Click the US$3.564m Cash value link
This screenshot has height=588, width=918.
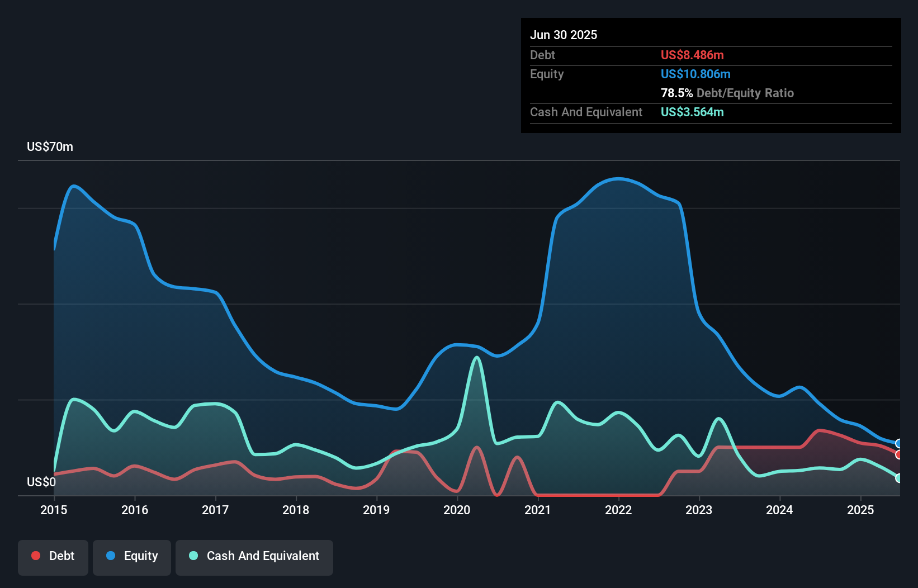click(x=692, y=112)
